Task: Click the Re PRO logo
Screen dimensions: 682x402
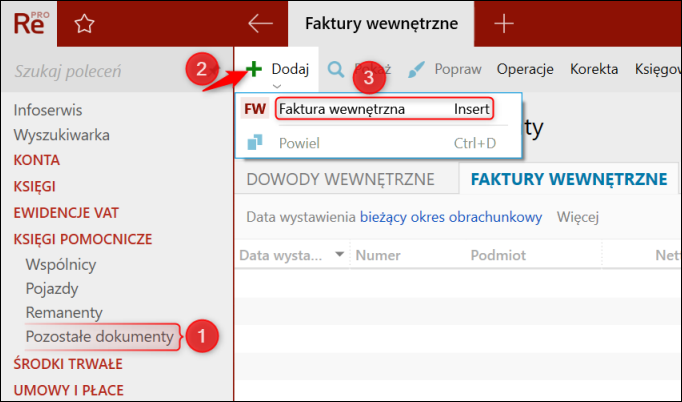Action: [30, 23]
